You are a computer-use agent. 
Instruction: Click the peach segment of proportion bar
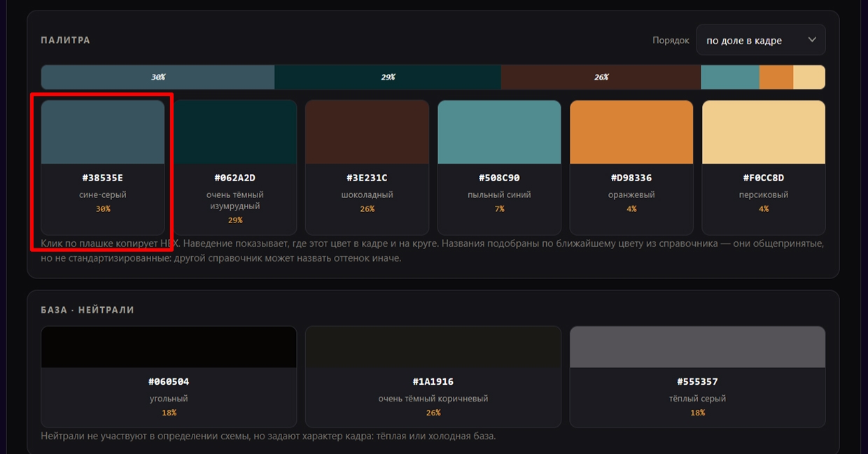[809, 77]
